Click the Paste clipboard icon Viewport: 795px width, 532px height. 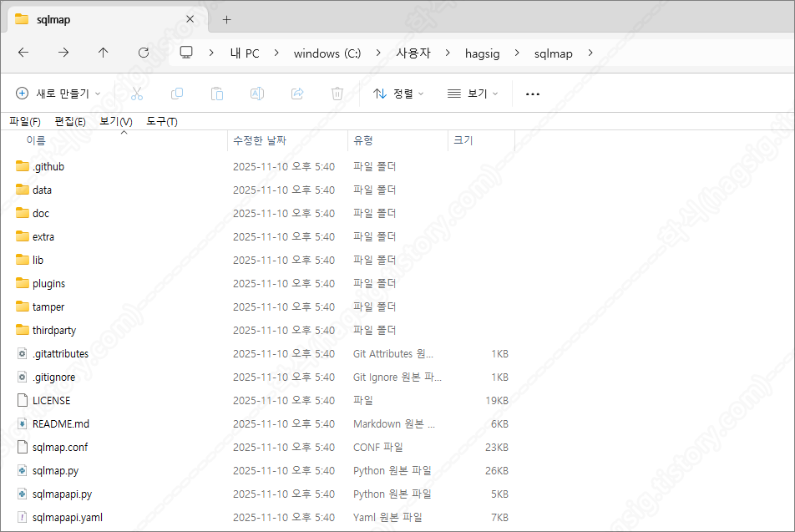(x=217, y=94)
